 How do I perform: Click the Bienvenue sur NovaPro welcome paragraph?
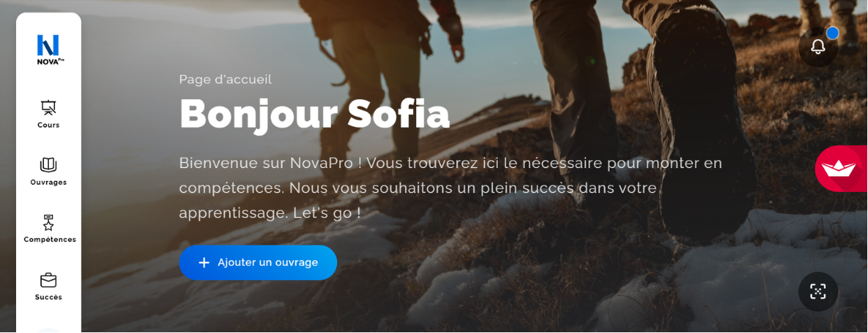tap(450, 188)
